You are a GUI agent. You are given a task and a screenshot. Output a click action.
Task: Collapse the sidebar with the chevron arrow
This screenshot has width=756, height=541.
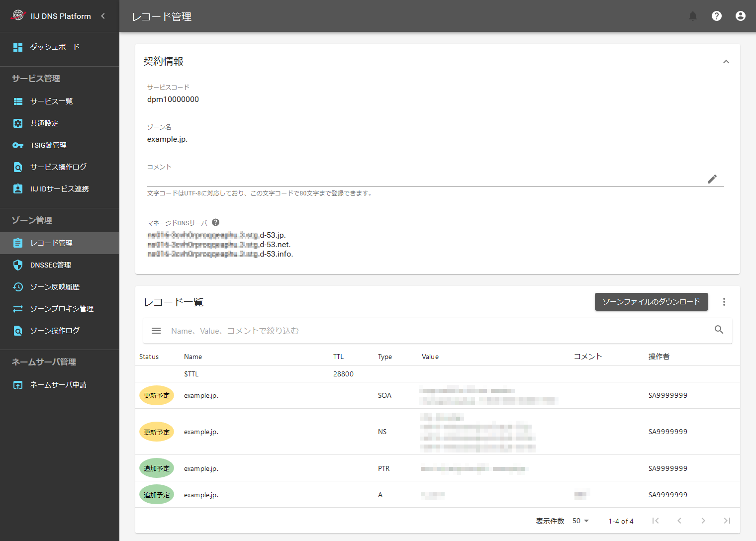click(103, 16)
